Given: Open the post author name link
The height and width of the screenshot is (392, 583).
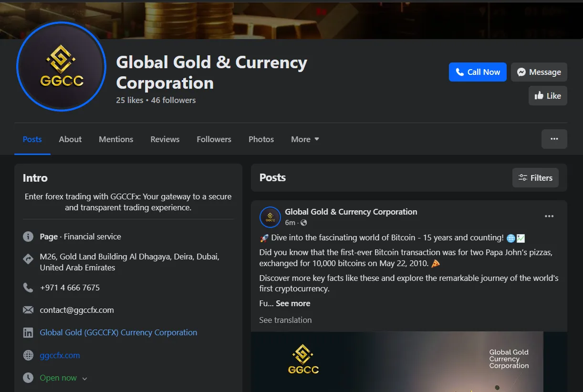Looking at the screenshot, I should pos(351,212).
